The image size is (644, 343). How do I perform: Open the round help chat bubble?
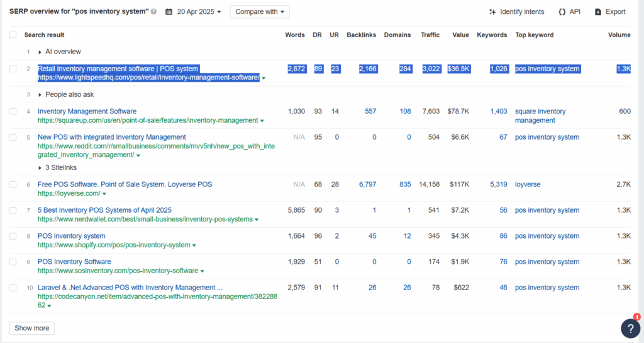pyautogui.click(x=630, y=329)
